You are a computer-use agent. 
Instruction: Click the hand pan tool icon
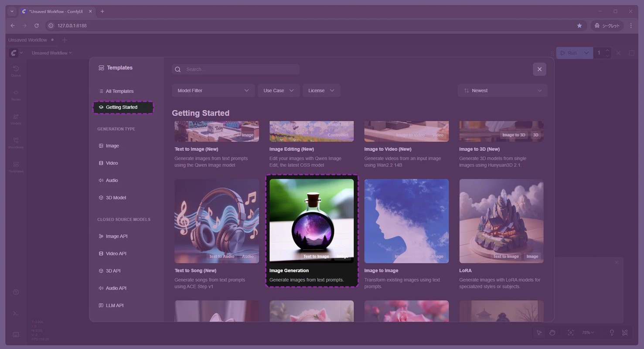coord(552,332)
